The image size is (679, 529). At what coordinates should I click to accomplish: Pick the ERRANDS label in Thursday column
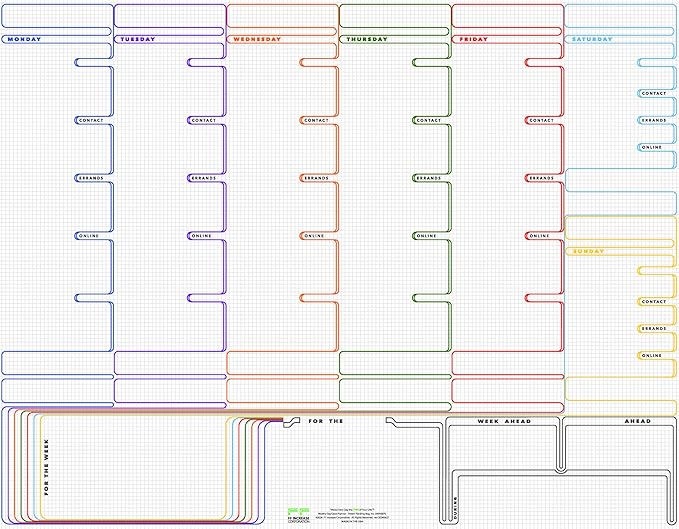[x=429, y=178]
